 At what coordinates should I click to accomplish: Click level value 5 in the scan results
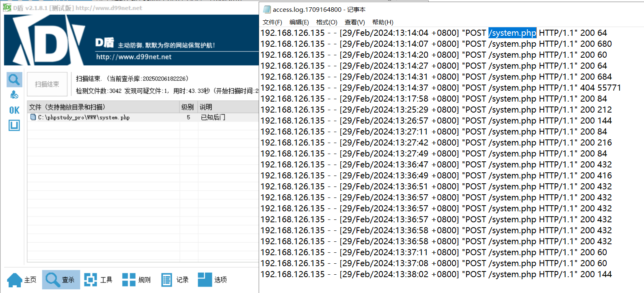coord(188,117)
